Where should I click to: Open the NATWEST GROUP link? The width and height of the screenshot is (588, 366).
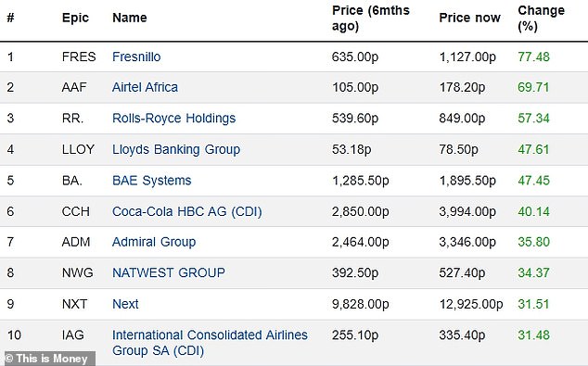click(x=169, y=272)
